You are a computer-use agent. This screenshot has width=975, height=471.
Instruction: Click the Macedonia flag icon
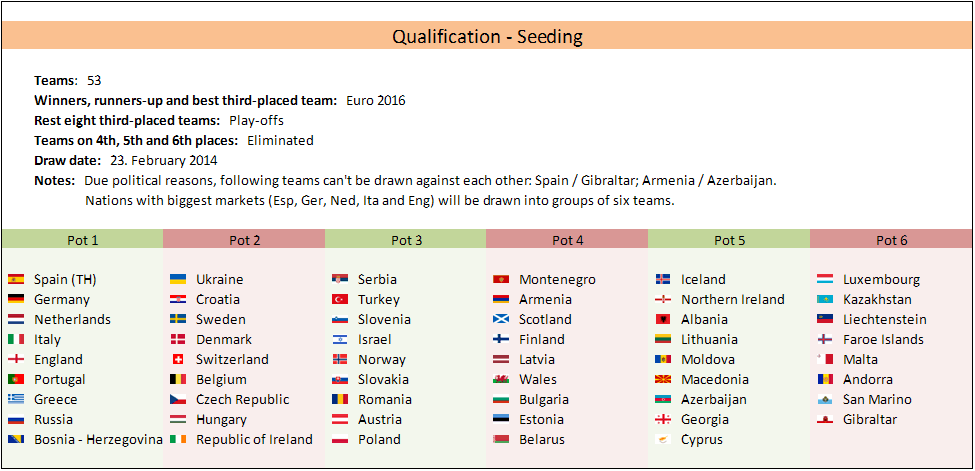(x=664, y=380)
